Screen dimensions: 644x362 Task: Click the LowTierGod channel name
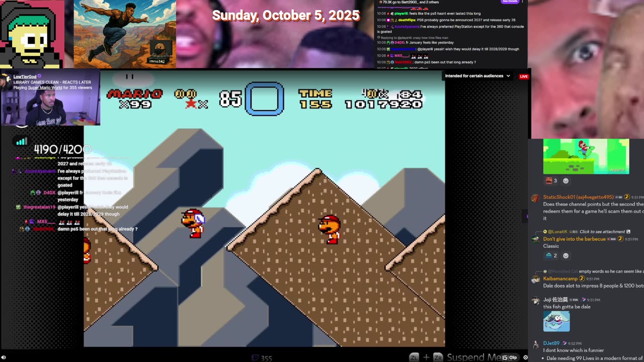[25, 77]
